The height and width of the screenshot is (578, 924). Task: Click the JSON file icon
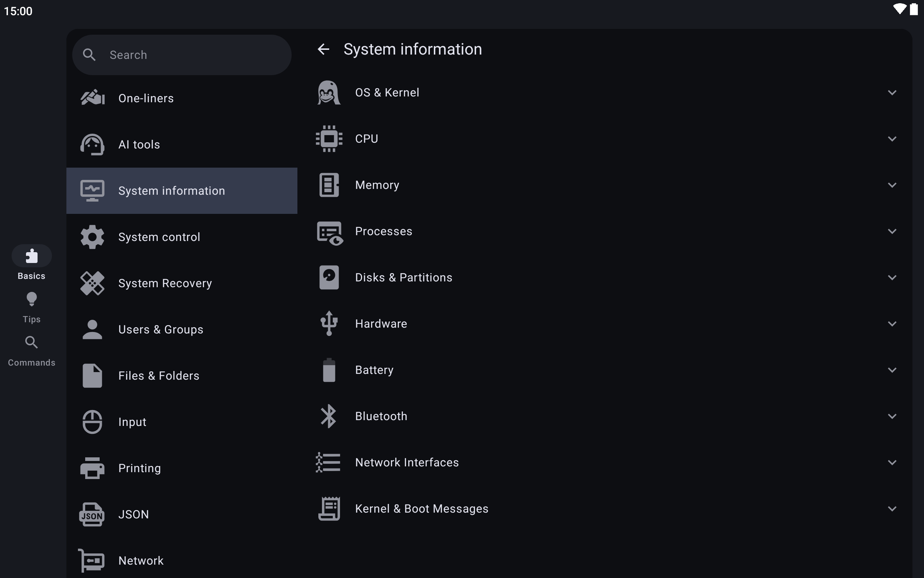(92, 514)
